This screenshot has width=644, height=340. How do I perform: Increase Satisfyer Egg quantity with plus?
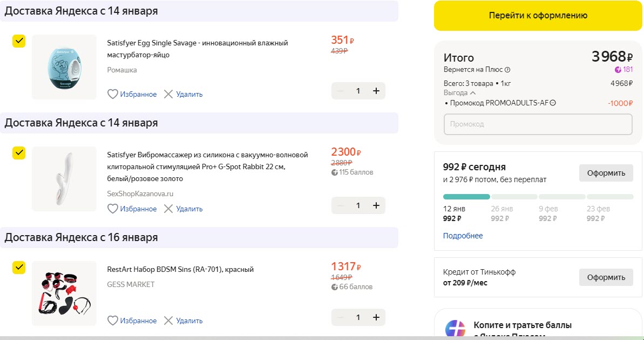(376, 91)
